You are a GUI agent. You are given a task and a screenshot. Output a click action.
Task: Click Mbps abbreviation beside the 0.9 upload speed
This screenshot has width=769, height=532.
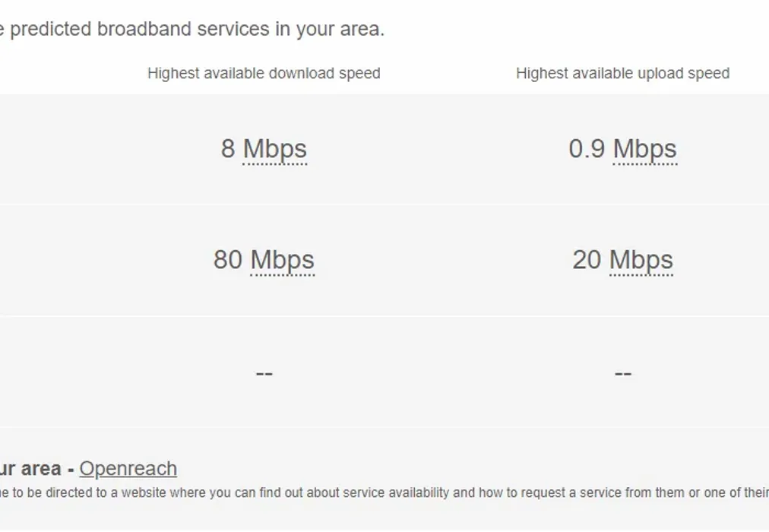coord(644,149)
